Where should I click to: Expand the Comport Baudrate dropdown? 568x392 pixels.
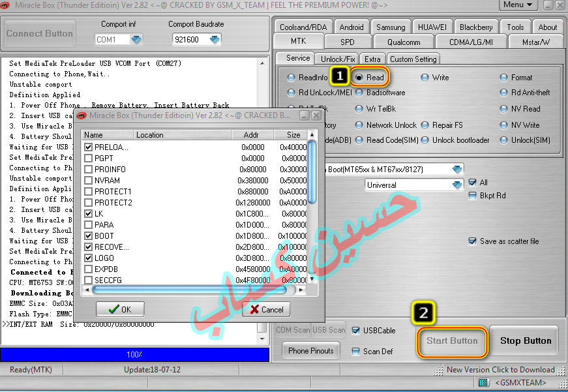[x=215, y=40]
